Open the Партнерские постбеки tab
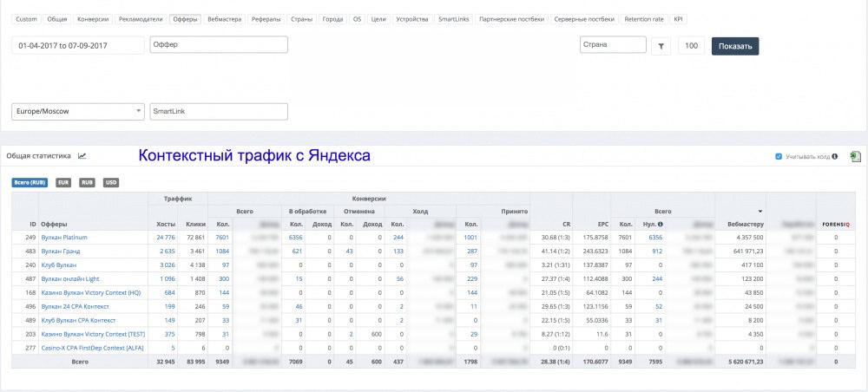 point(511,19)
